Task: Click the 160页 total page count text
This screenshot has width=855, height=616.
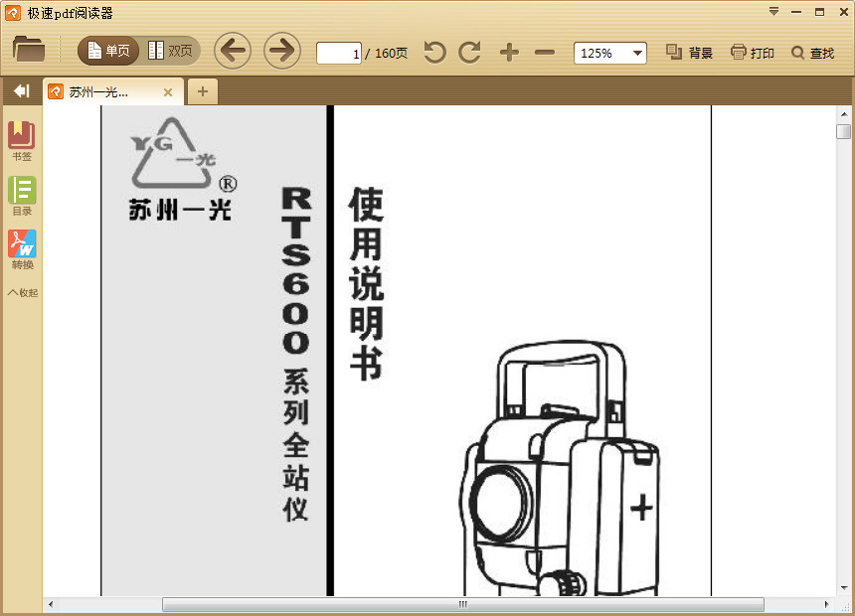Action: point(391,53)
